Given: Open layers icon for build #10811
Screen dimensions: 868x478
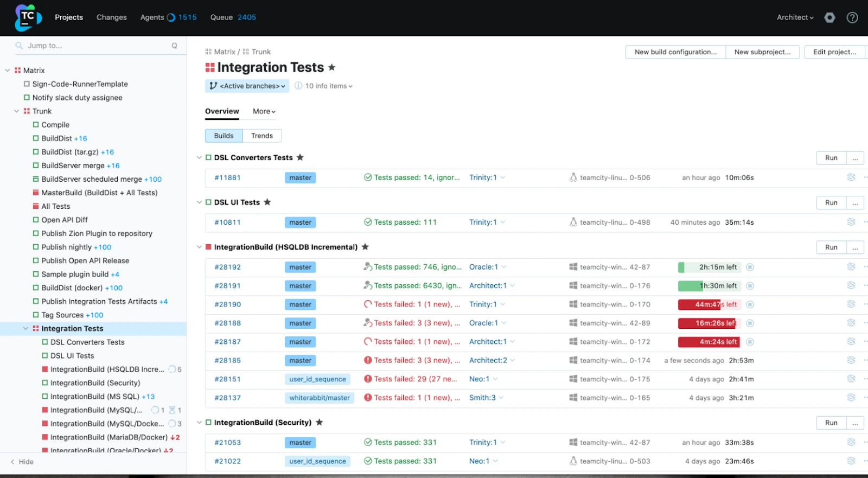Looking at the screenshot, I should (851, 222).
